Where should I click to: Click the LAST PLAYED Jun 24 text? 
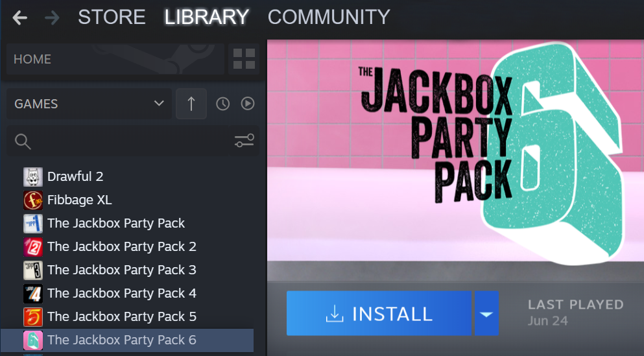pos(575,313)
